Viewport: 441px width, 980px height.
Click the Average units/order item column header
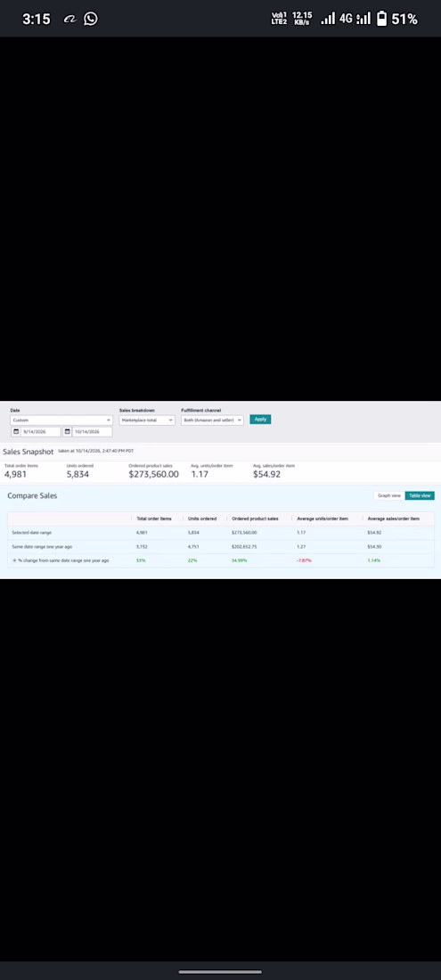(323, 519)
